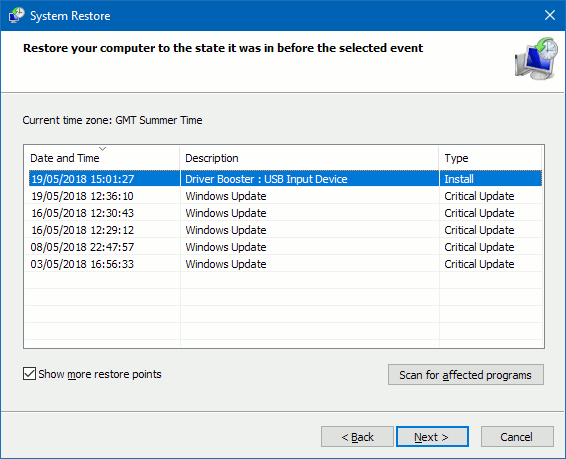This screenshot has width=566, height=459.
Task: Click Critical Update type in 19/05/2018 12:36:10 row
Action: 479,196
